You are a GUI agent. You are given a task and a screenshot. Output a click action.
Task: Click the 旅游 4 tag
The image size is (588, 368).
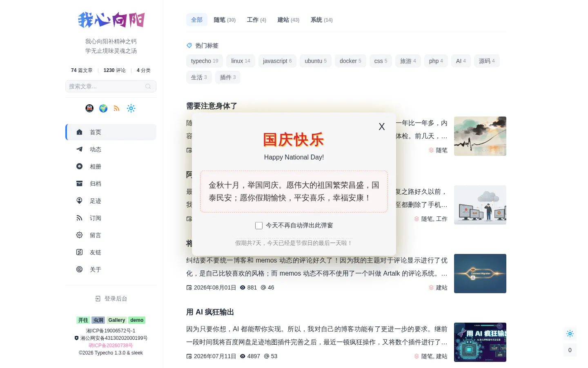408,61
